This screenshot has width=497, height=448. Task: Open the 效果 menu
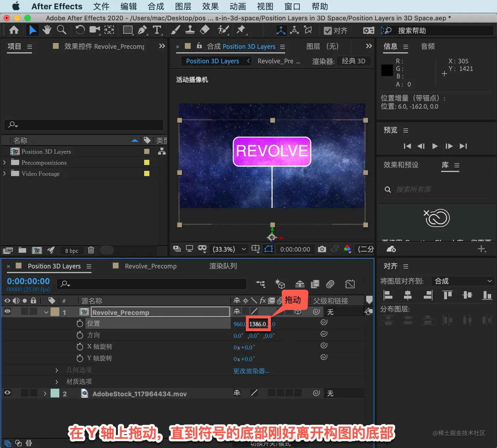(x=210, y=7)
